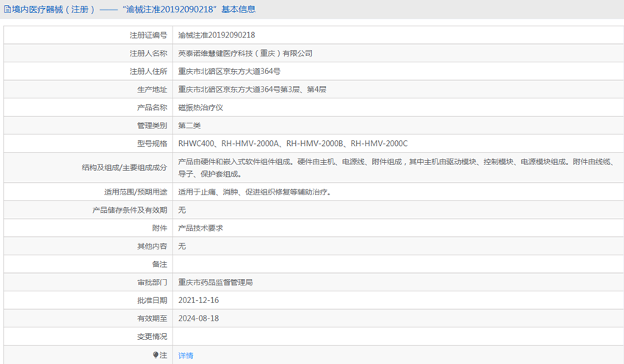Click the 批准日期 label

[153, 300]
